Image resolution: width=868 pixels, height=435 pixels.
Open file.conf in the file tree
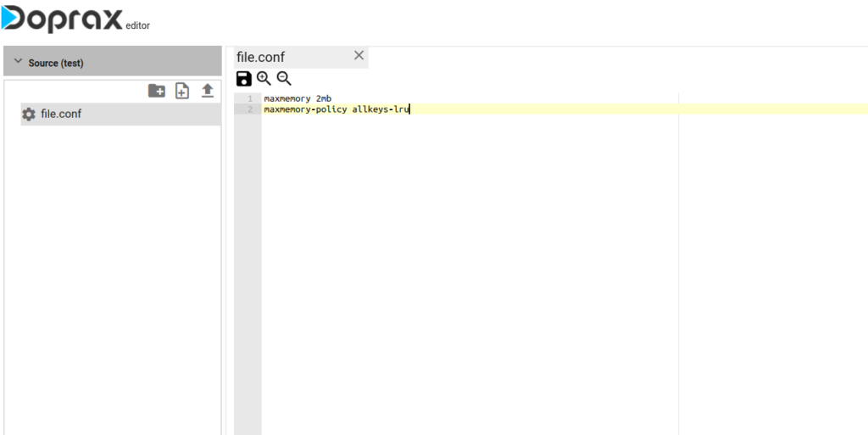pyautogui.click(x=120, y=114)
